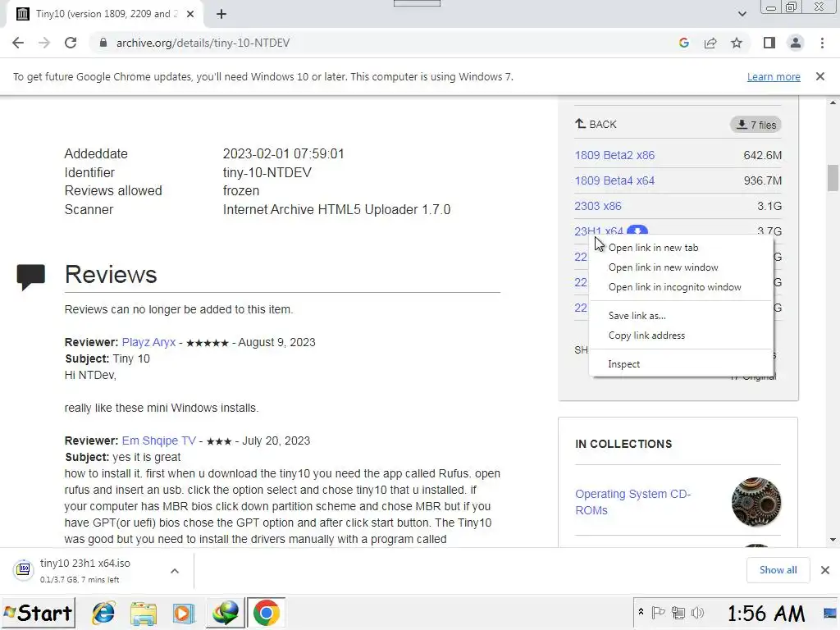
Task: Open reviewer Playz Aryx profile
Action: point(148,342)
